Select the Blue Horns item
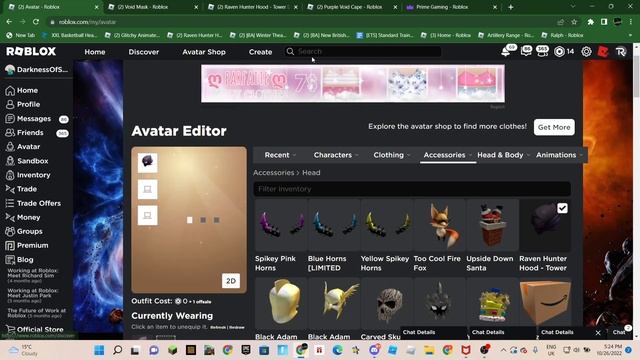640x360 pixels. coord(333,236)
